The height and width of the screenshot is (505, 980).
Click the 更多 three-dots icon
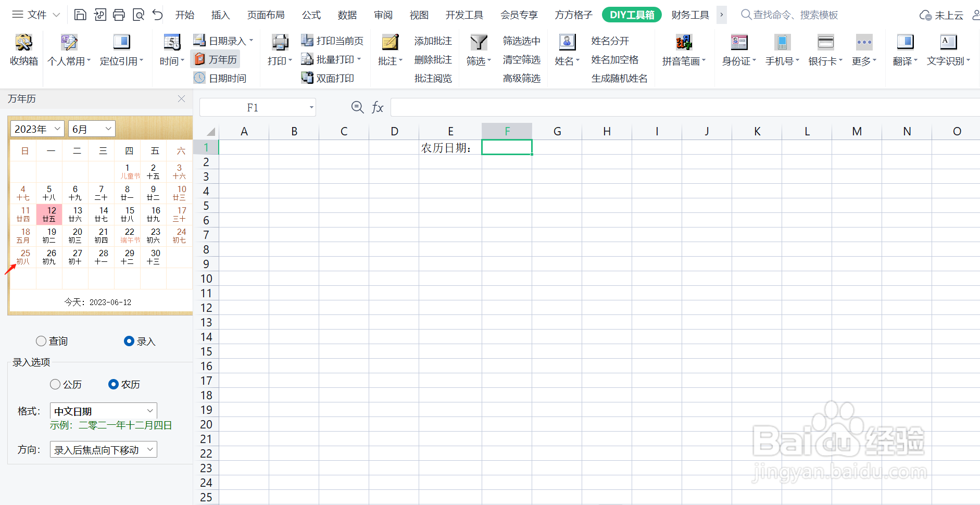pyautogui.click(x=864, y=42)
